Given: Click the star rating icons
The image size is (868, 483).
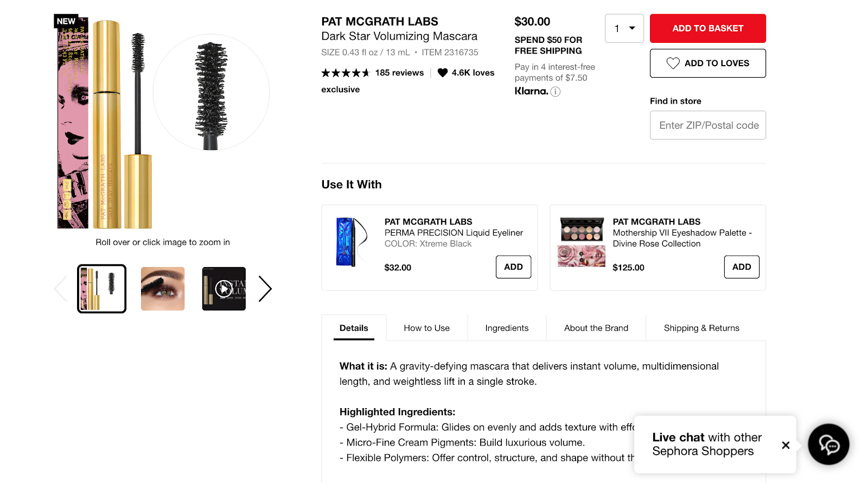Looking at the screenshot, I should tap(346, 72).
